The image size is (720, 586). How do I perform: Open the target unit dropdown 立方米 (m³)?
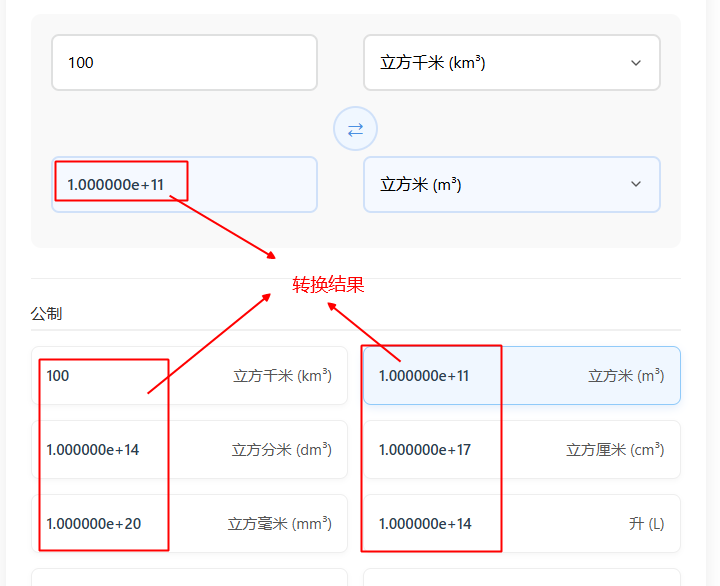point(512,185)
